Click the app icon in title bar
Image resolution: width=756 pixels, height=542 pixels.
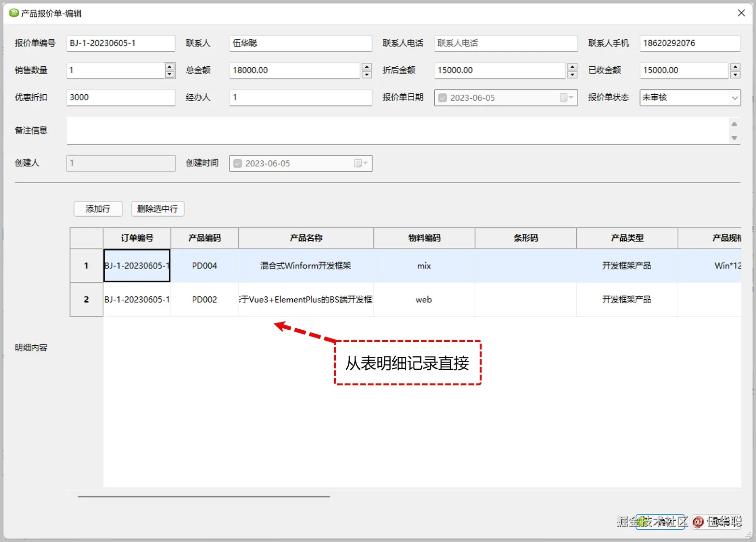14,13
